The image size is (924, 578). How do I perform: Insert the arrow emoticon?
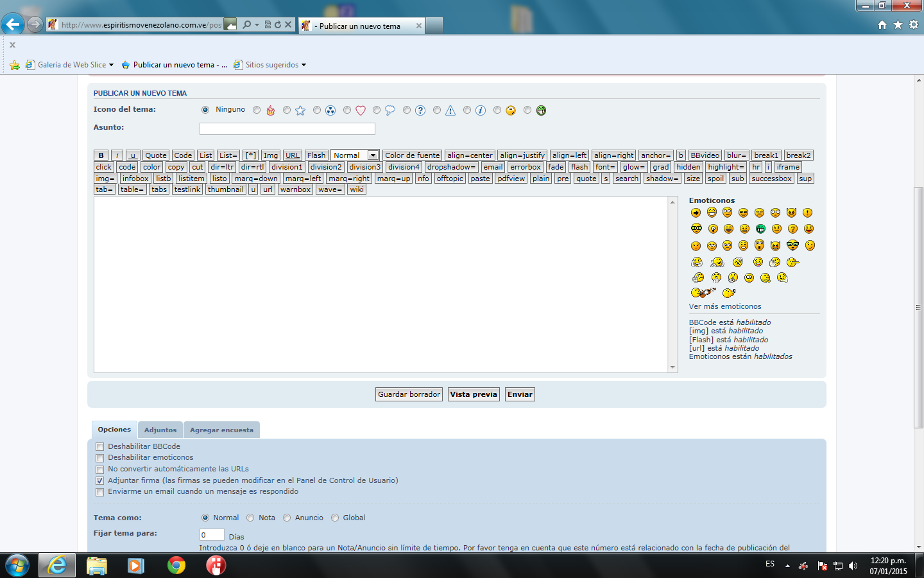[x=696, y=213]
